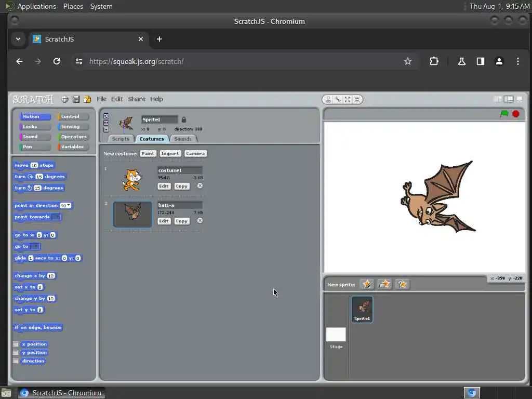The image size is (532, 399).
Task: Toggle the sprite drag lock icon
Action: [x=183, y=119]
